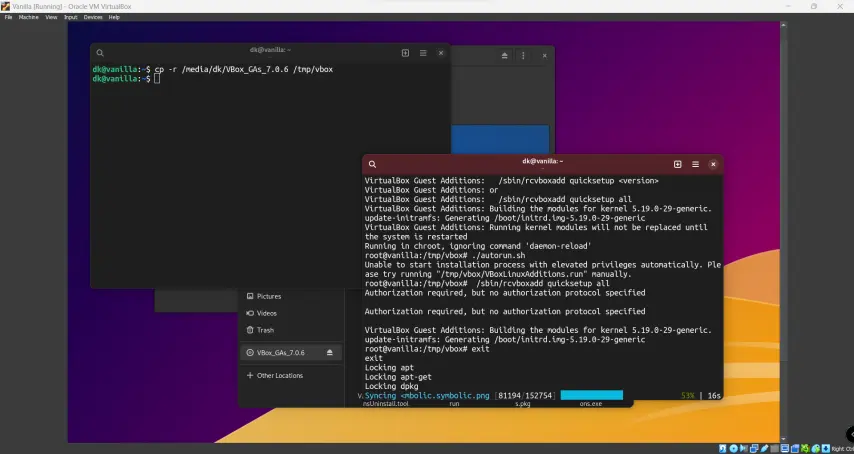The width and height of the screenshot is (854, 454).
Task: Click the 'Locking apt-get' terminal line
Action: point(398,377)
